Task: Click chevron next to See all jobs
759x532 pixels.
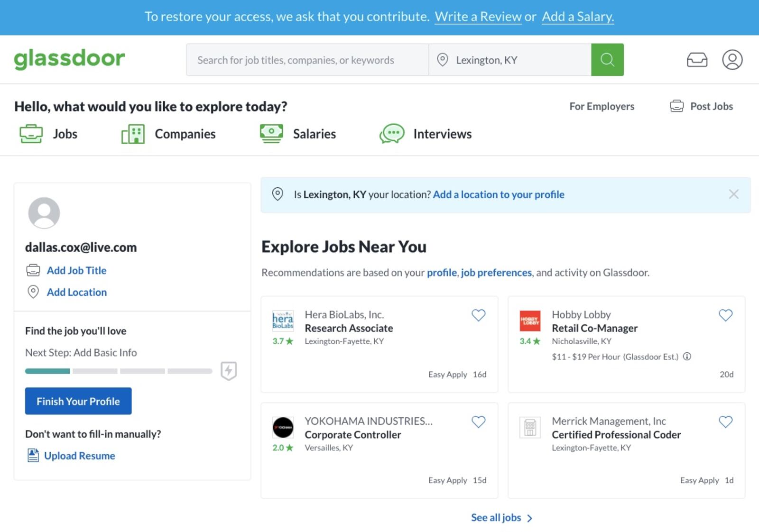Action: [x=530, y=518]
